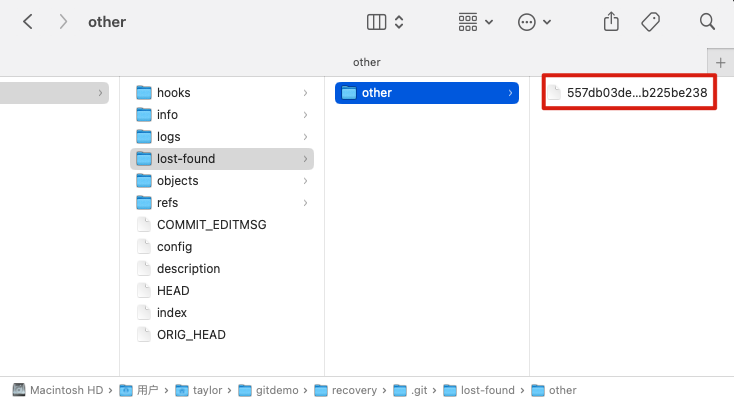
Task: Add a new tab with plus button
Action: coord(720,62)
